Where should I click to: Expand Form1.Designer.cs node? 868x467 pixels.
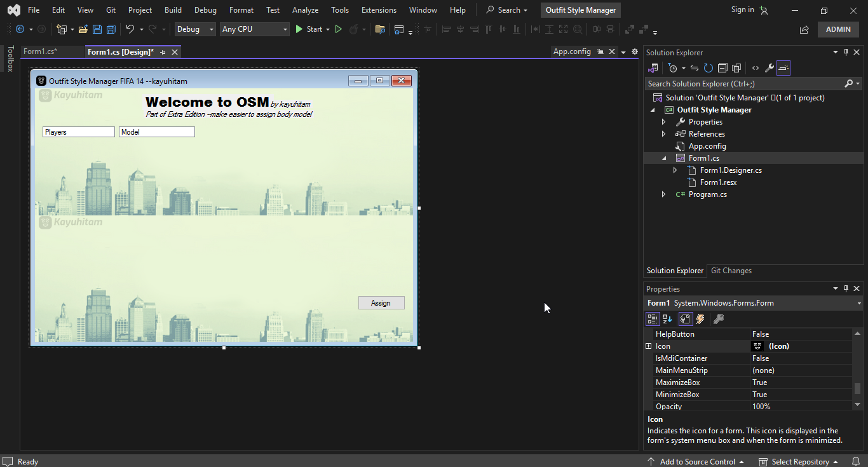tap(675, 170)
